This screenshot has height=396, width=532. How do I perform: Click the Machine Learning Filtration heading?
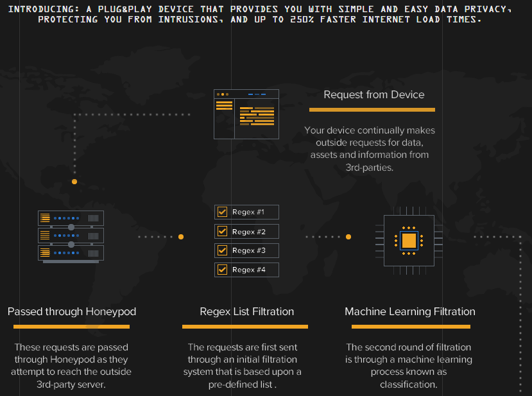tap(410, 311)
